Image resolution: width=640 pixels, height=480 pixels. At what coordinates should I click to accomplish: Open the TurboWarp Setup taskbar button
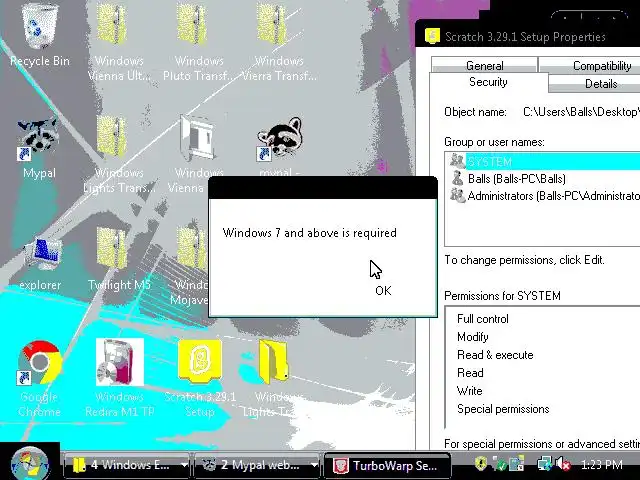coord(387,465)
